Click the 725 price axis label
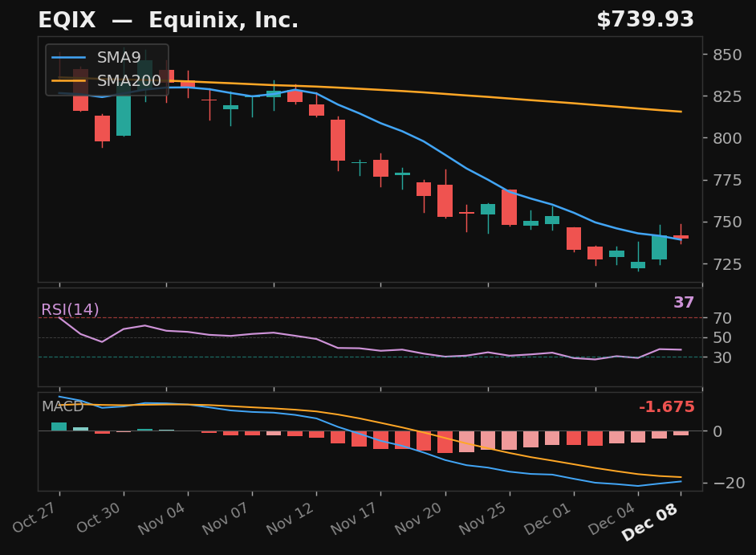Viewport: 756px width, 555px height. pos(728,264)
